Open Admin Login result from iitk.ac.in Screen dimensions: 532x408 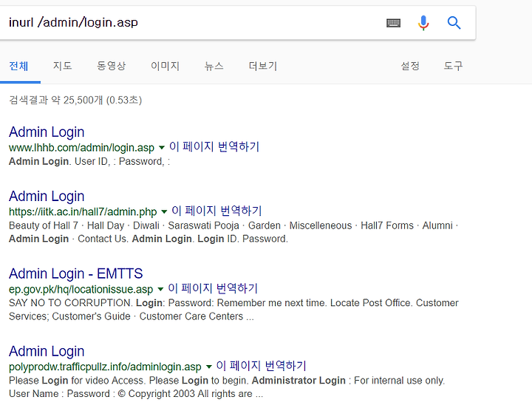click(47, 196)
